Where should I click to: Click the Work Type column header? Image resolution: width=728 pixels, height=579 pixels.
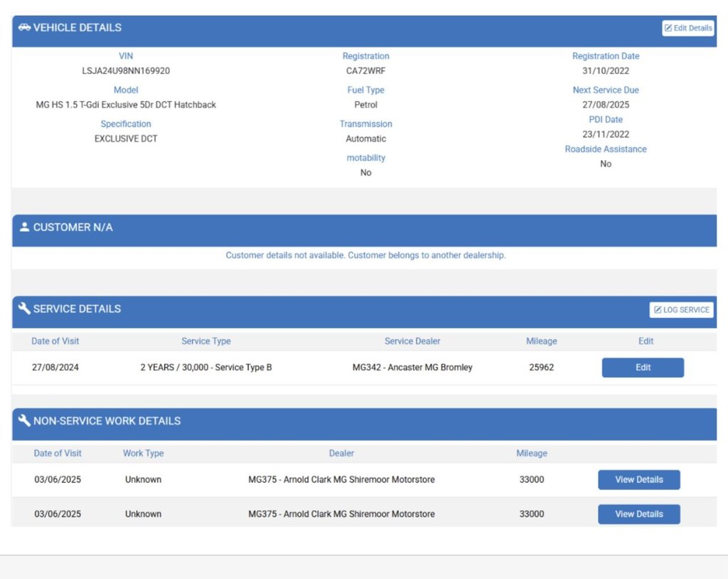pyautogui.click(x=143, y=453)
